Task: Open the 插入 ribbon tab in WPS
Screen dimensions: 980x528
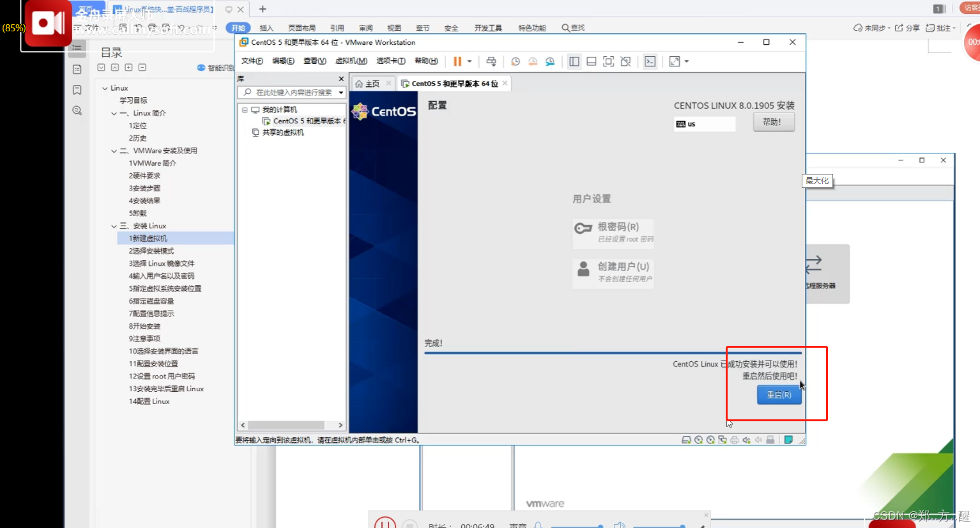Action: (x=266, y=28)
